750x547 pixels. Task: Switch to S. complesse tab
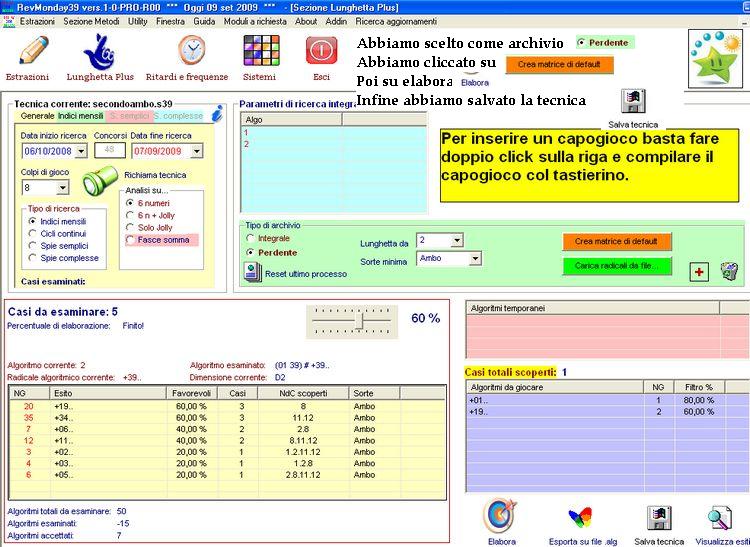[178, 116]
